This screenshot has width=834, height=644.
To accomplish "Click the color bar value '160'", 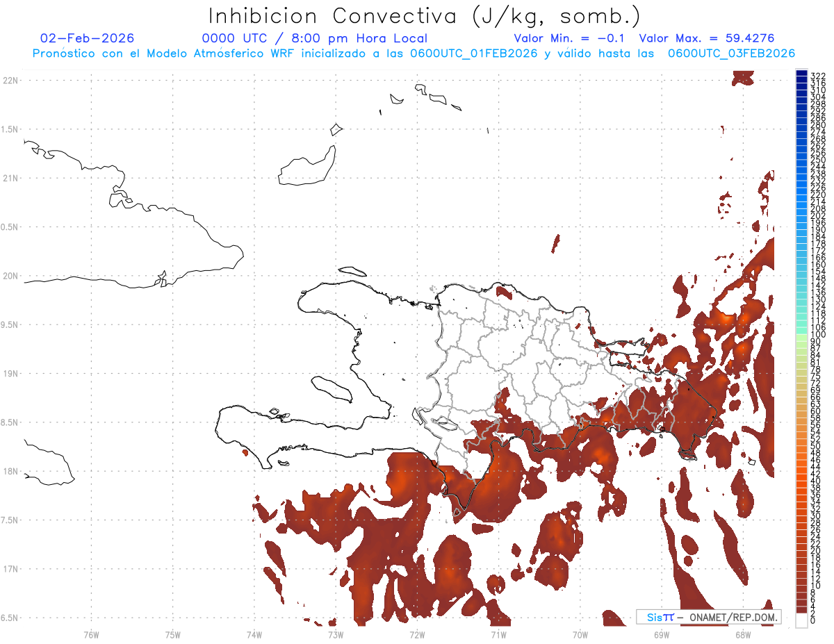I will click(x=818, y=264).
